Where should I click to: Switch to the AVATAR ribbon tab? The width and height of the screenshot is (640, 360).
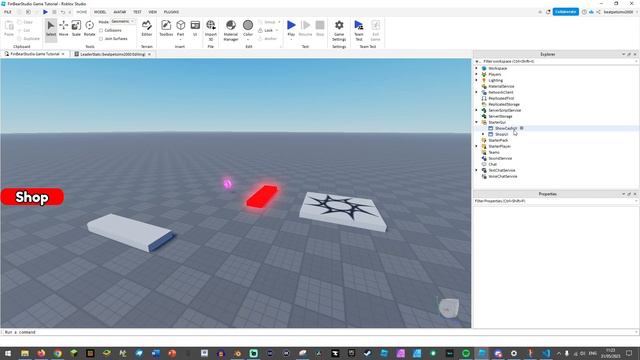pos(120,12)
